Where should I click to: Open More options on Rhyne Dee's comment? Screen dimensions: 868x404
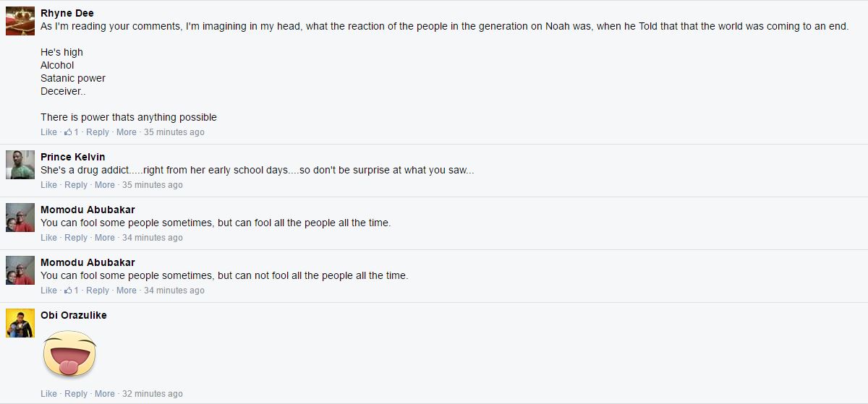[127, 132]
